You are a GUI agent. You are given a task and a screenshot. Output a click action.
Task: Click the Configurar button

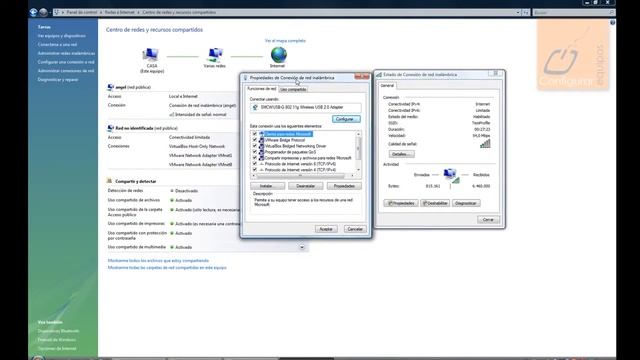(346, 119)
